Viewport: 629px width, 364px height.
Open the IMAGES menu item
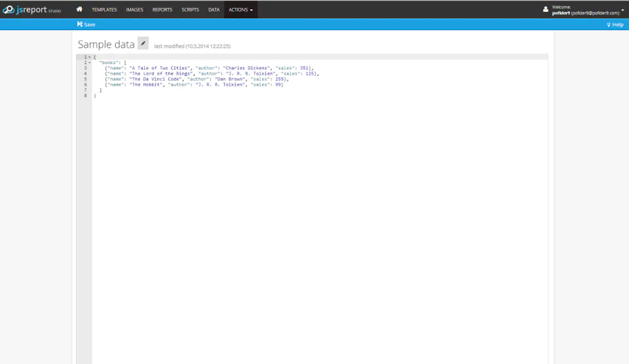(134, 10)
